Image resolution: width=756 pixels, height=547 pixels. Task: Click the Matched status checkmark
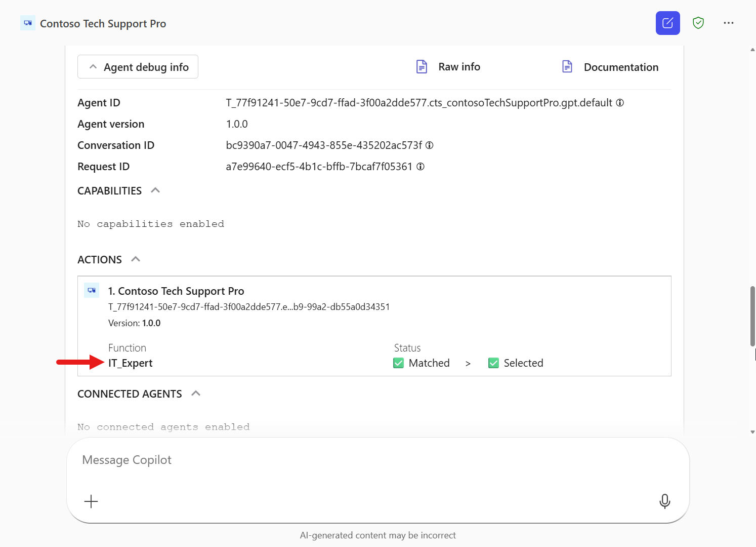coord(399,363)
